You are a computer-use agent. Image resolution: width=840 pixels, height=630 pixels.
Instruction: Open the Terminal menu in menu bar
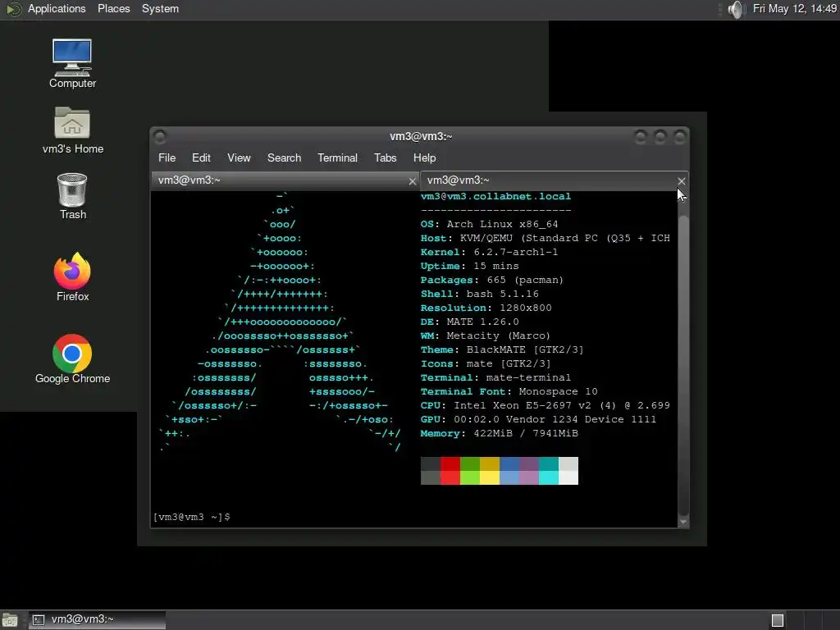tap(337, 158)
